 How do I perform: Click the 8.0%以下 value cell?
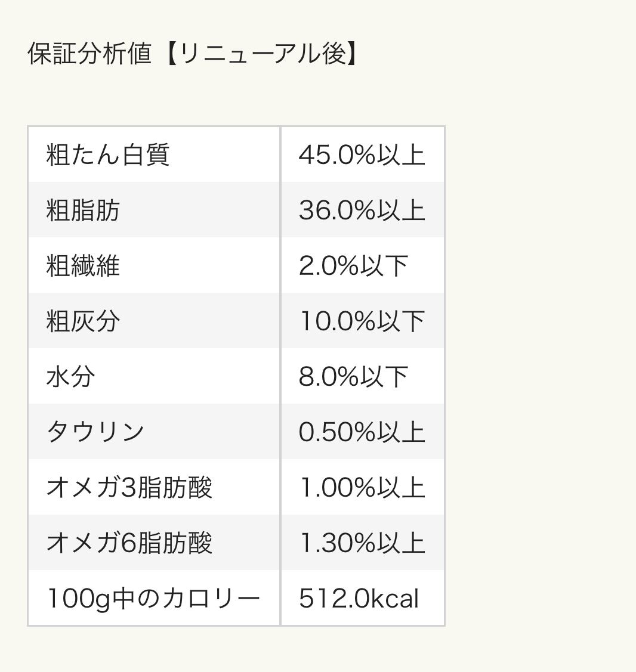[353, 377]
